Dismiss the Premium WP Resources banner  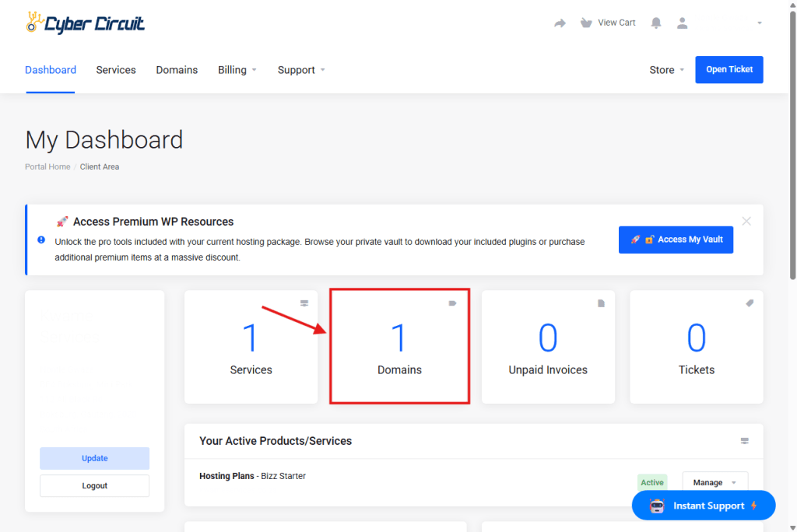coord(746,222)
